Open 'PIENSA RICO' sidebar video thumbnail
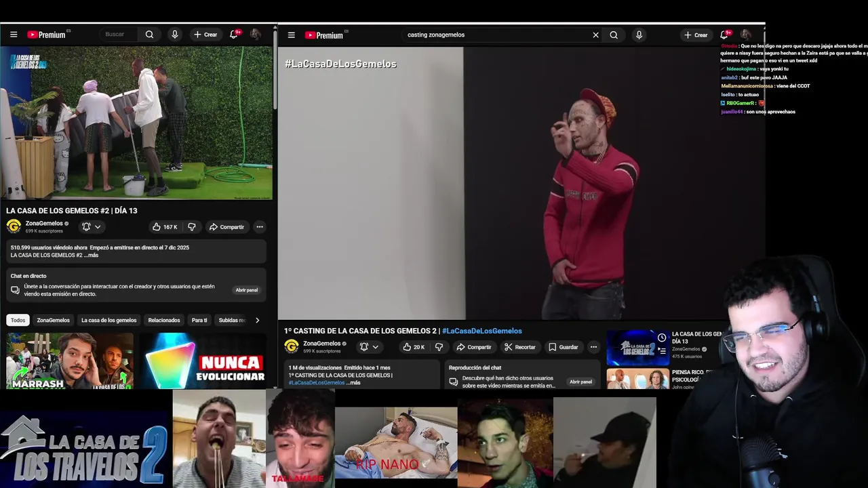 (x=637, y=379)
